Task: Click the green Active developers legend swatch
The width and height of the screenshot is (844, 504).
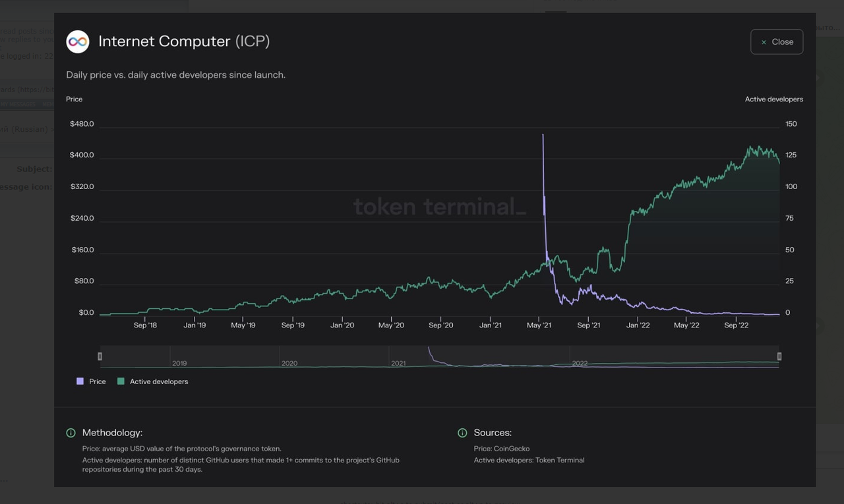Action: (x=121, y=381)
